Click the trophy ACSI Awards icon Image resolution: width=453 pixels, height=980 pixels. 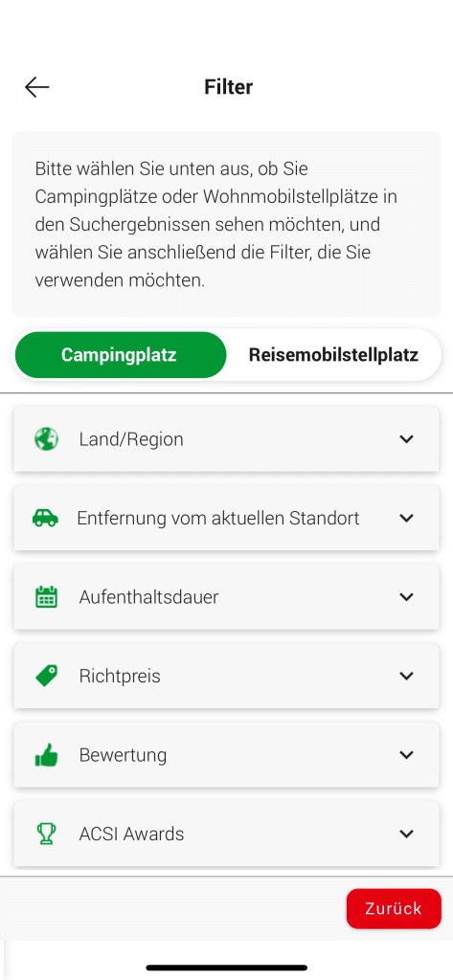[46, 834]
